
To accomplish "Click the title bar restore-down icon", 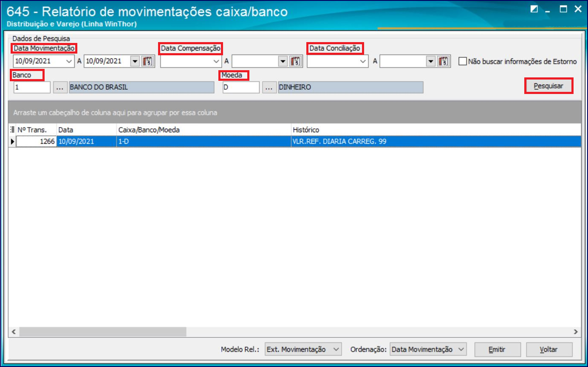I will click(x=534, y=9).
